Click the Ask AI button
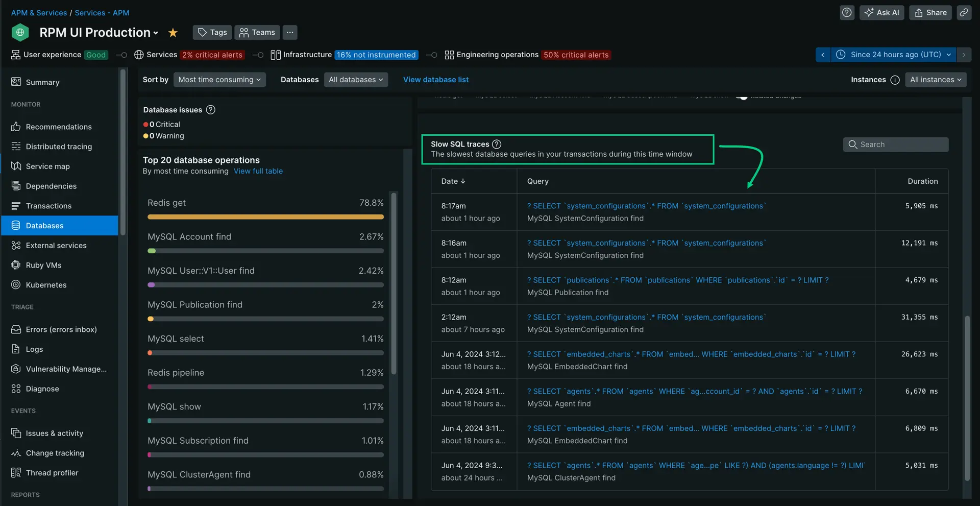The image size is (980, 506). point(881,13)
